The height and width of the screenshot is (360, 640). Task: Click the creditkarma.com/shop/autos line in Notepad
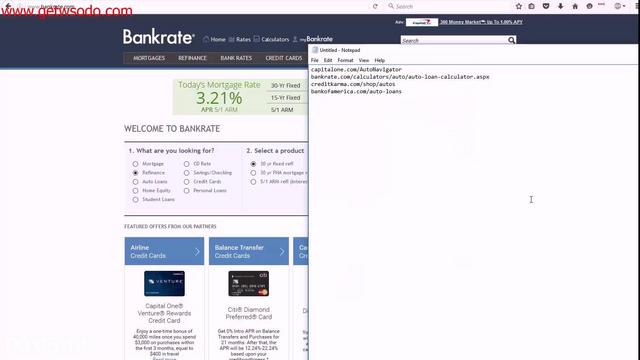tap(353, 84)
